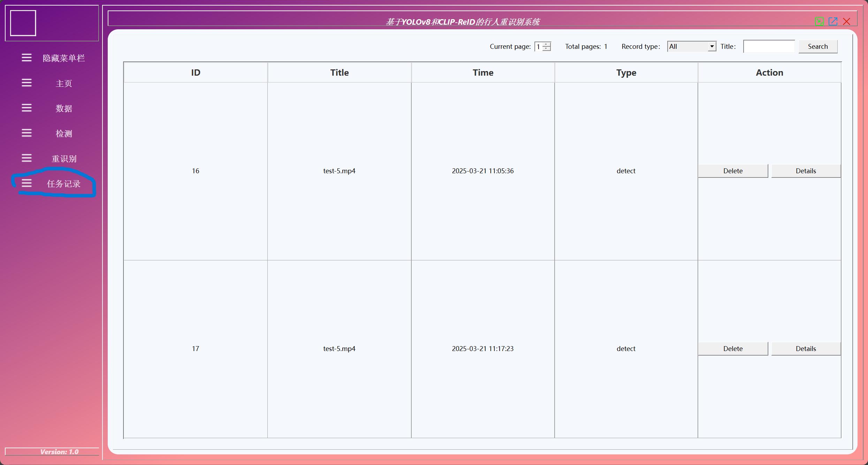Image resolution: width=868 pixels, height=465 pixels.
Task: Click the hamburger icon next to 主页
Action: point(26,83)
